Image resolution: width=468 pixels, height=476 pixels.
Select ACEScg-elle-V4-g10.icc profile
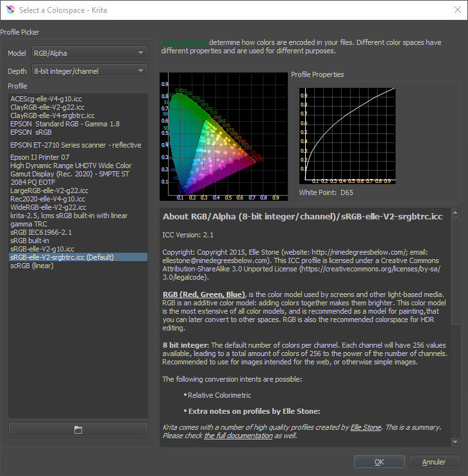pos(47,99)
